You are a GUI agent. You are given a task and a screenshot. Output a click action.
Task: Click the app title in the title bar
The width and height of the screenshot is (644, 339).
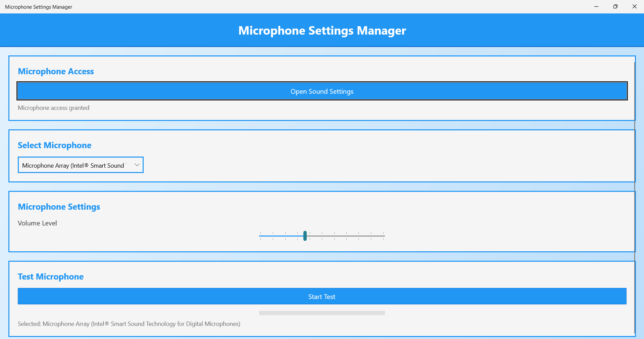pyautogui.click(x=39, y=6)
